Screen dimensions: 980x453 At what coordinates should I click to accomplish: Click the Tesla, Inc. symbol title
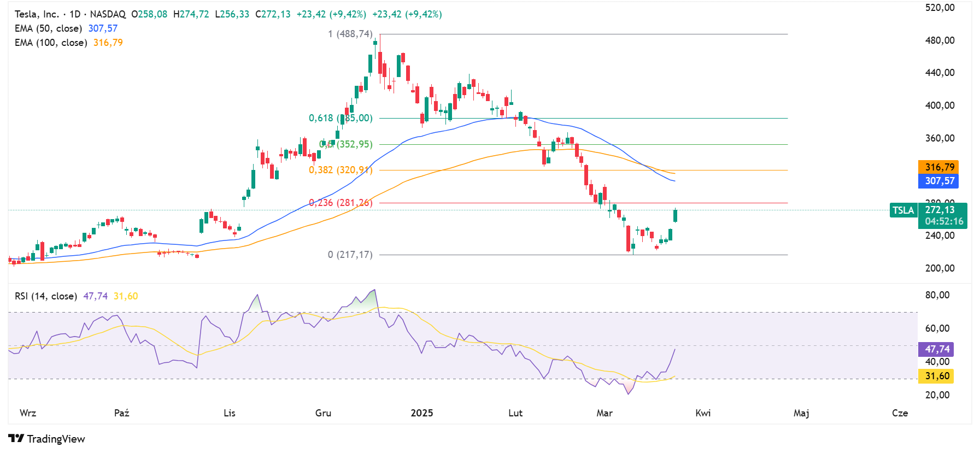point(37,14)
